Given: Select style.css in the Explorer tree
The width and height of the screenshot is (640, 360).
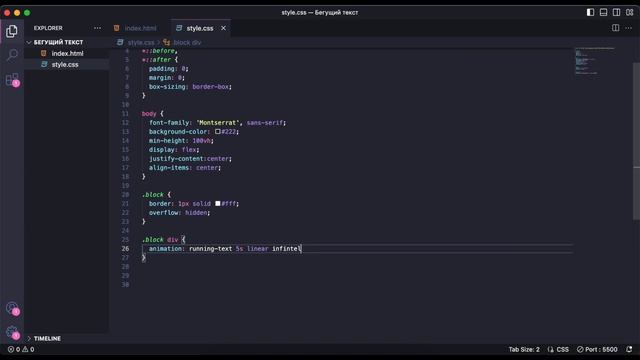Looking at the screenshot, I should (x=65, y=64).
